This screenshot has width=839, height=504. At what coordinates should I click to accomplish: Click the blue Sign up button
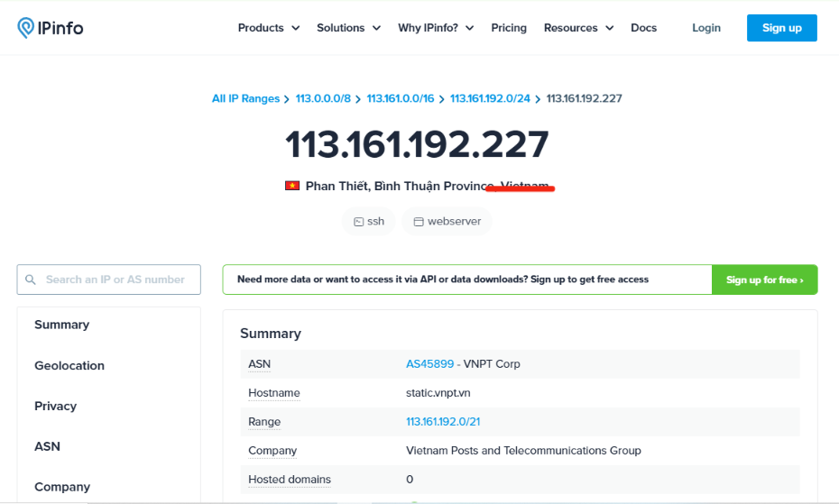[782, 28]
